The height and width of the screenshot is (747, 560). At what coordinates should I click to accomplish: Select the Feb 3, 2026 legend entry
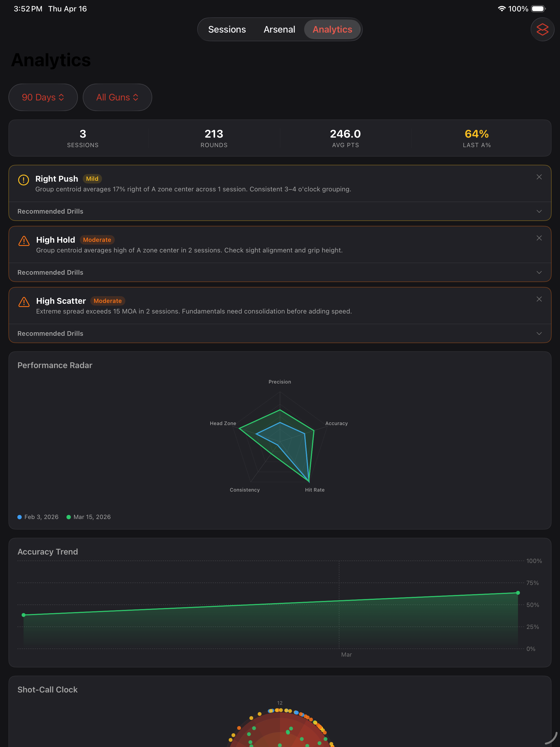38,517
